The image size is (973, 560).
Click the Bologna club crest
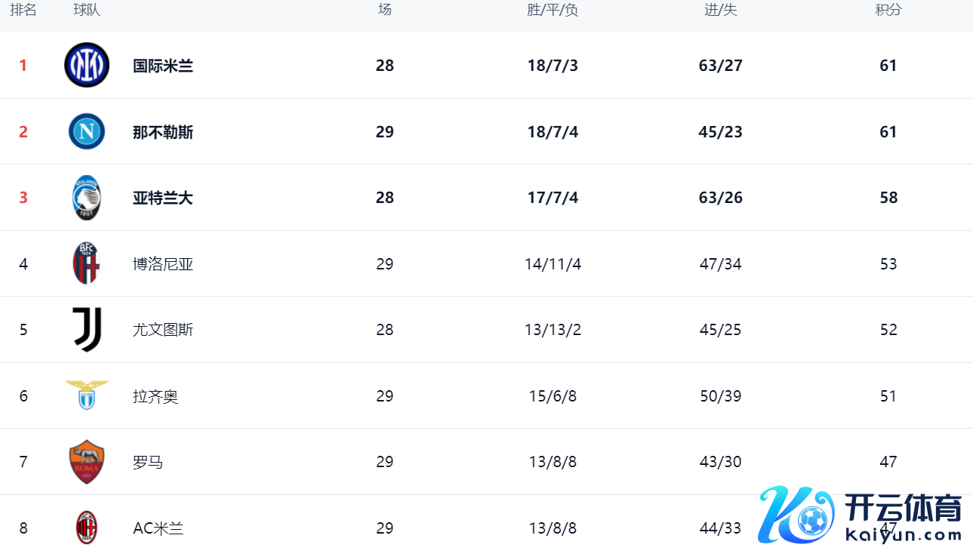point(87,263)
